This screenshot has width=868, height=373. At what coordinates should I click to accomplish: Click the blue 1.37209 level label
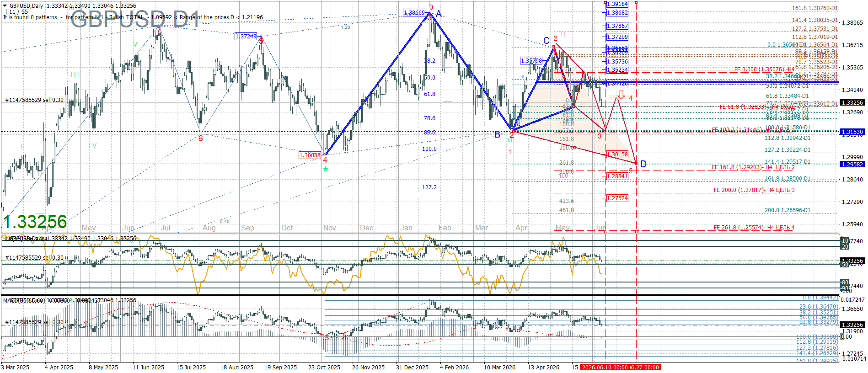tap(617, 37)
